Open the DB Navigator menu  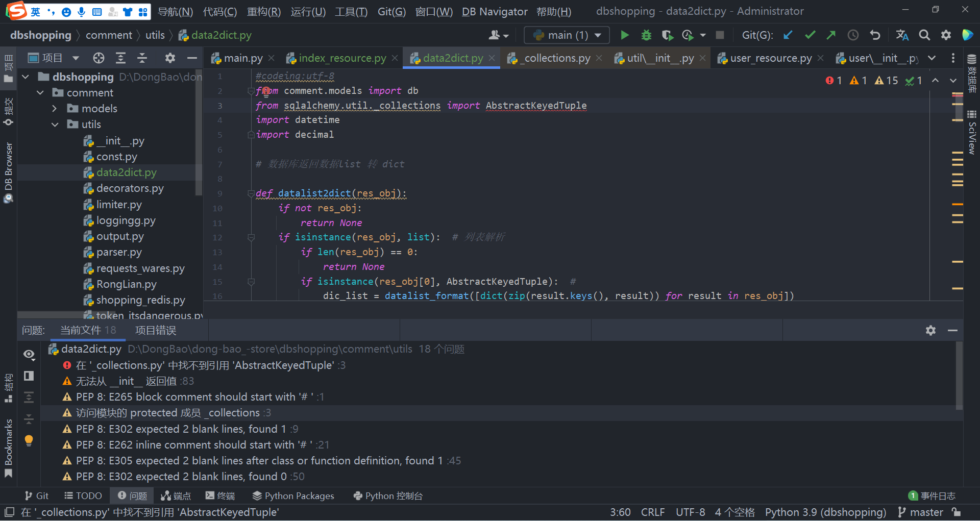tap(495, 11)
